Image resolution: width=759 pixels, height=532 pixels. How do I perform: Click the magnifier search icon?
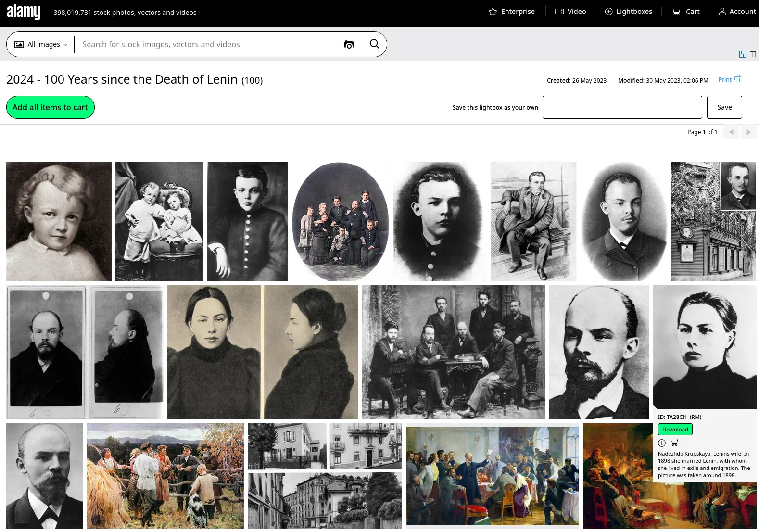tap(375, 44)
